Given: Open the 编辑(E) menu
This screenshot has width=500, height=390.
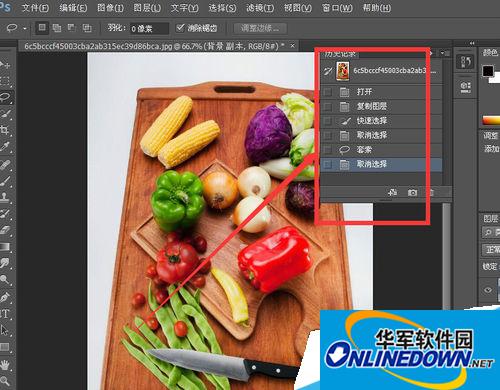Looking at the screenshot, I should click(73, 8).
